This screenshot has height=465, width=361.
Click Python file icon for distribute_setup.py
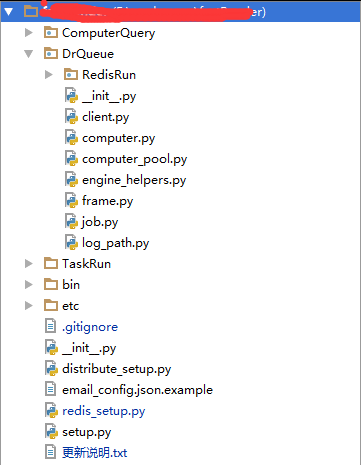(51, 369)
